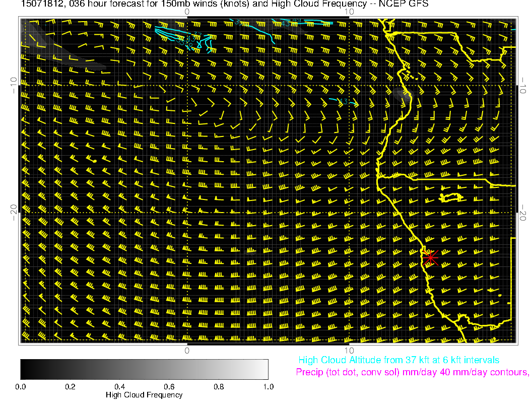Click the small yellow inland lake outline

click(451, 197)
